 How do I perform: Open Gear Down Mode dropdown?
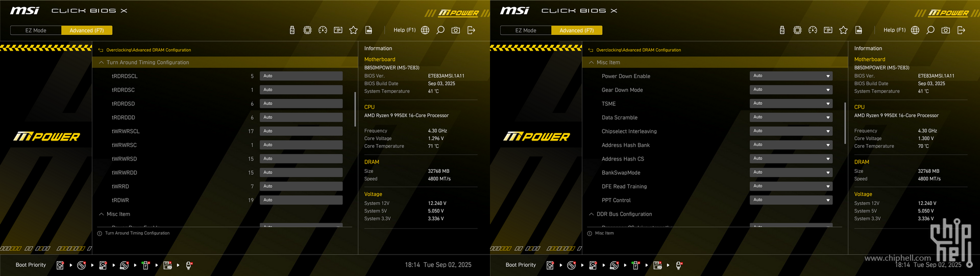[791, 89]
